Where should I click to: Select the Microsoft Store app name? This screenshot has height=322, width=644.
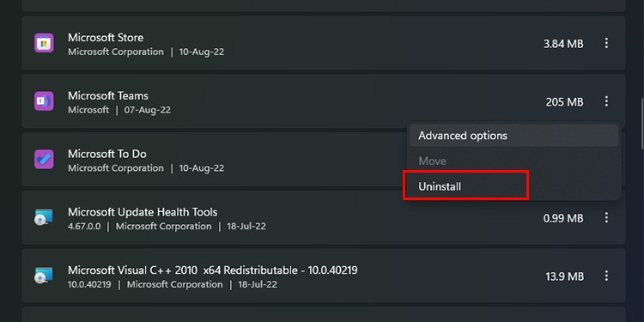click(106, 38)
